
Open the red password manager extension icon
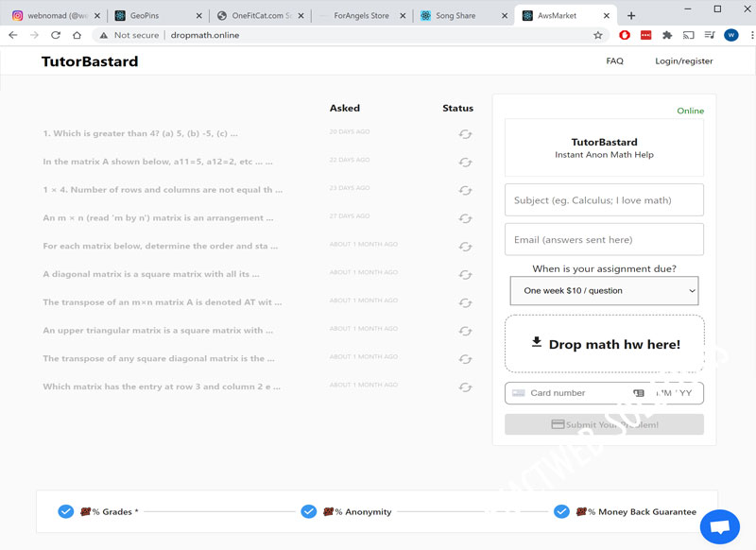tap(645, 35)
